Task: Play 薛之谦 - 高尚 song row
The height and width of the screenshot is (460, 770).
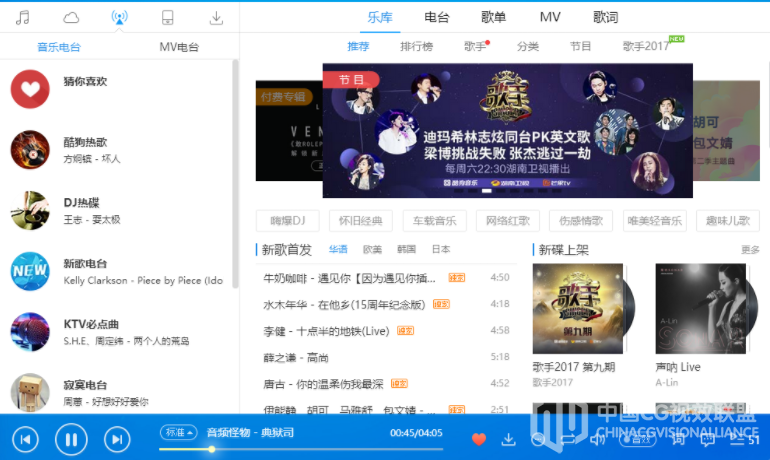Action: coord(386,357)
